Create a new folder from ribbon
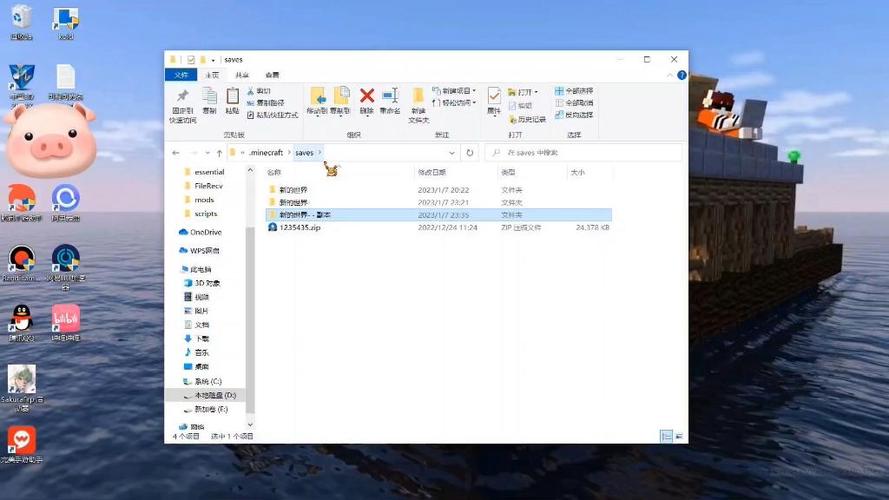Image resolution: width=889 pixels, height=500 pixels. (418, 105)
